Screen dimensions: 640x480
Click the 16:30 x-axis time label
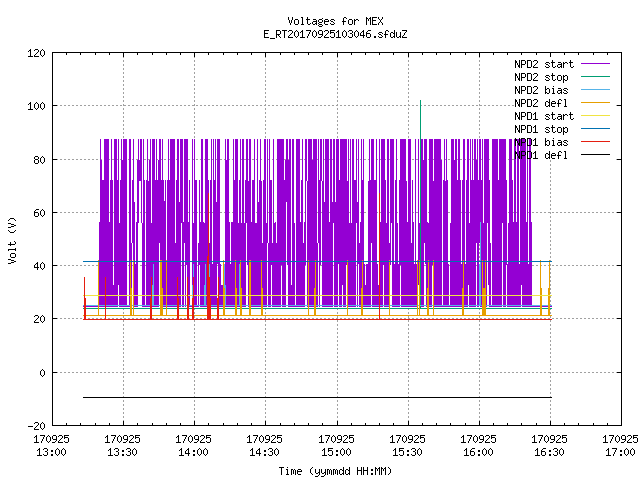[549, 453]
